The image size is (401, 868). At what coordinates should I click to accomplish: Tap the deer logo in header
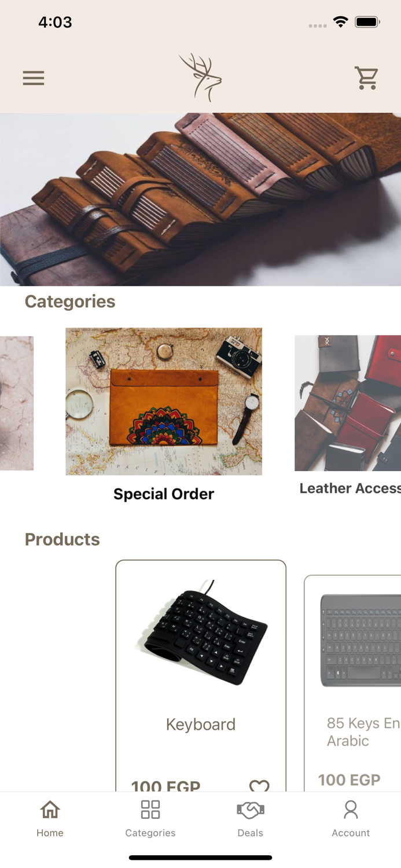click(x=200, y=78)
